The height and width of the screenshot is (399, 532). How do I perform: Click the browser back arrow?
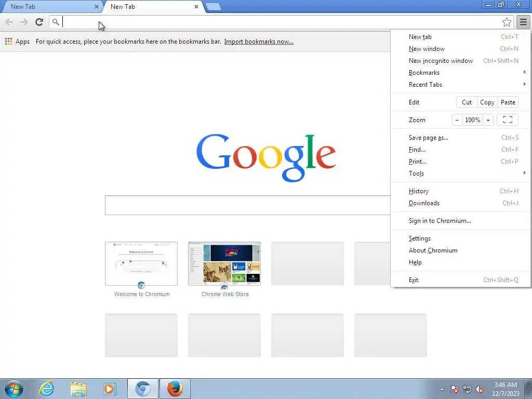(x=9, y=22)
